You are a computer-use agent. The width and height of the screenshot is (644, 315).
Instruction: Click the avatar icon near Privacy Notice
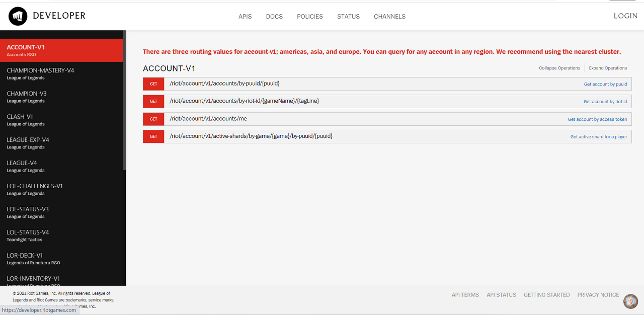pos(630,301)
